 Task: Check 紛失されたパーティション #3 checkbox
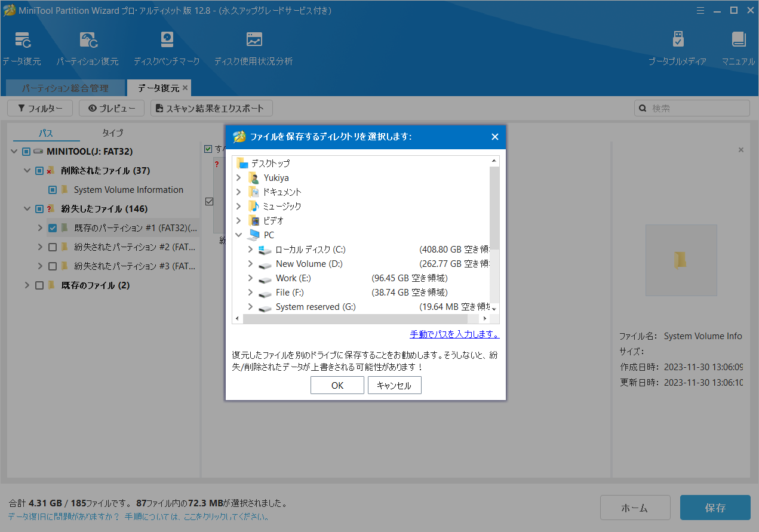[53, 266]
